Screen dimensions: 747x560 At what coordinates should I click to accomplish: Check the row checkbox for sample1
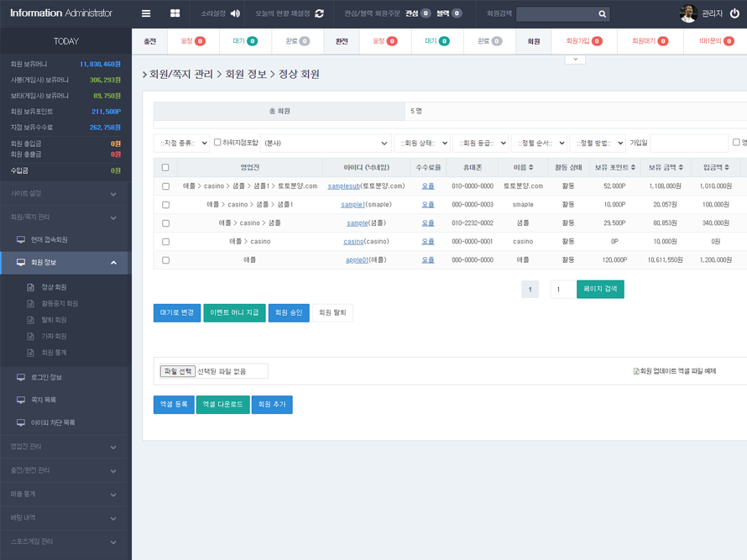(x=166, y=205)
